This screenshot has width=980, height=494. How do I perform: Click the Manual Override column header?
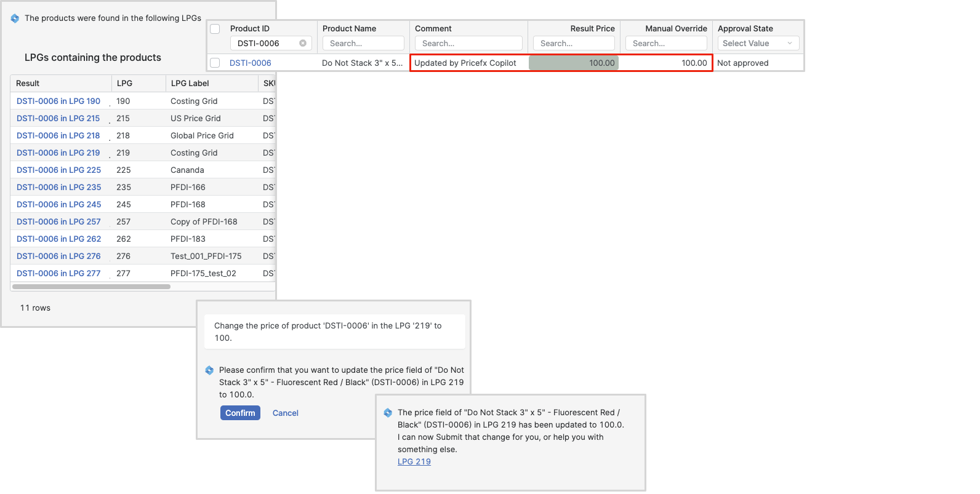[675, 28]
